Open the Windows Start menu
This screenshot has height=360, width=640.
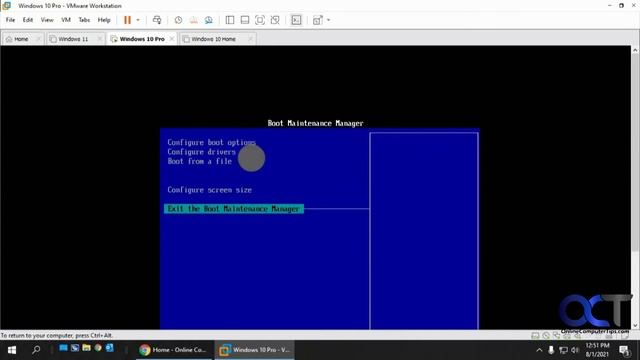[11, 350]
